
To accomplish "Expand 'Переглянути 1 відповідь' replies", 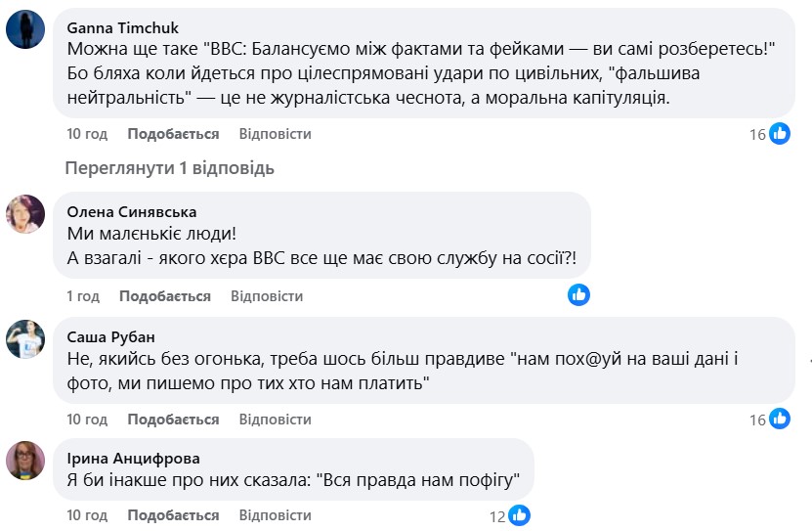I will coord(169,168).
